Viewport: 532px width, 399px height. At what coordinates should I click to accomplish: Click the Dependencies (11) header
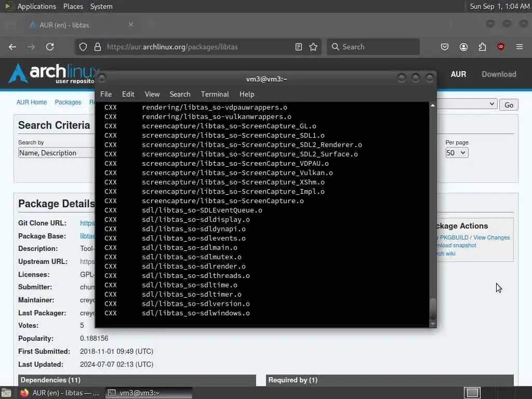tap(137, 380)
